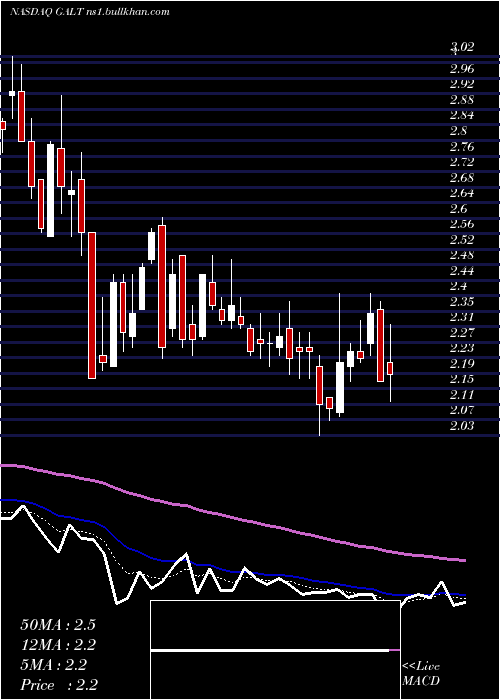Image resolution: width=500 pixels, height=700 pixels.
Task: Click the MACD histogram box
Action: 275,650
